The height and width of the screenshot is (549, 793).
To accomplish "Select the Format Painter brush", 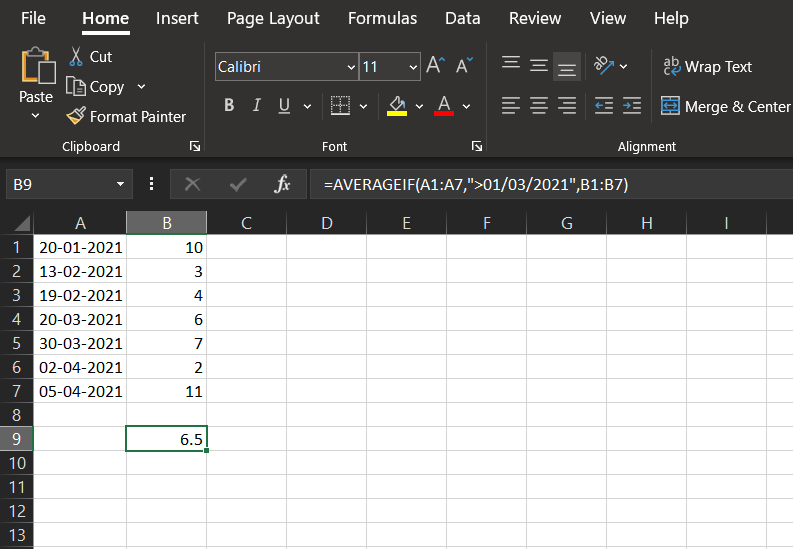I will point(76,116).
